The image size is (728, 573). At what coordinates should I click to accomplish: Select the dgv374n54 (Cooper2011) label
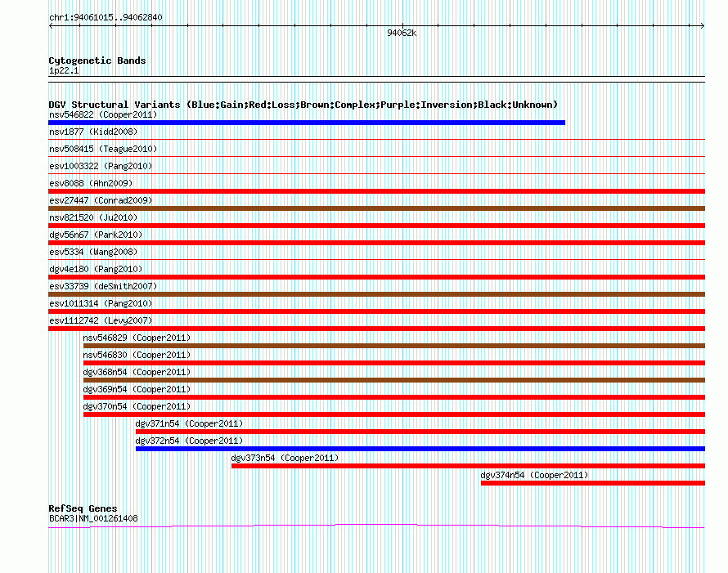point(534,475)
